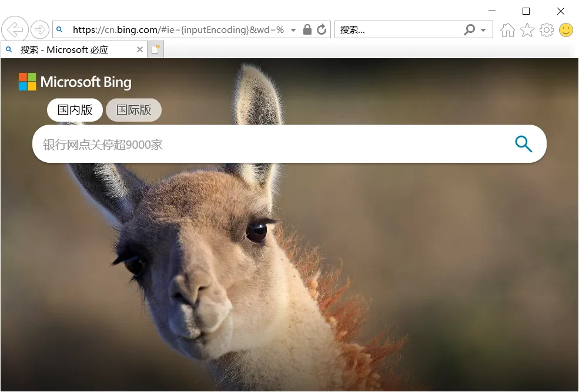Click the Microsoft Bing logo
579x392 pixels.
[x=75, y=82]
